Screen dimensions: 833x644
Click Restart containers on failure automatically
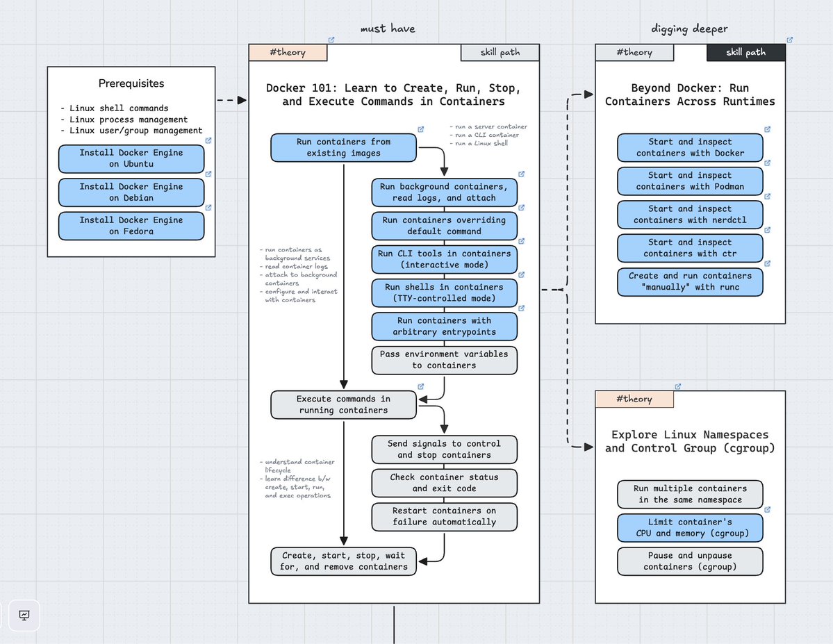(x=444, y=516)
